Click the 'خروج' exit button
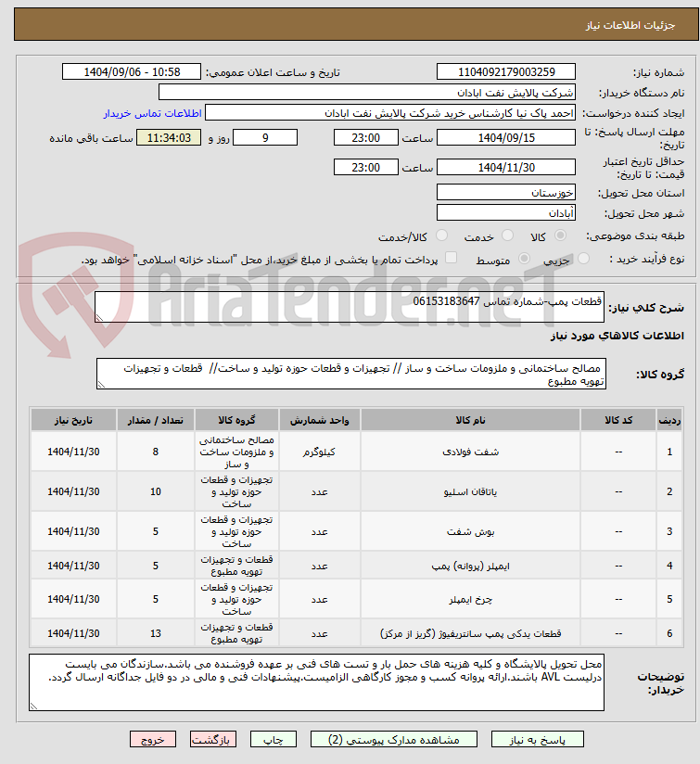The height and width of the screenshot is (764, 700). (152, 740)
